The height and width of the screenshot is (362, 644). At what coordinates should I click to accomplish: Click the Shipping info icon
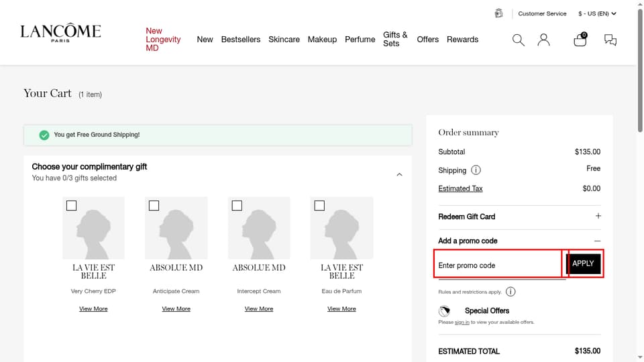click(476, 170)
